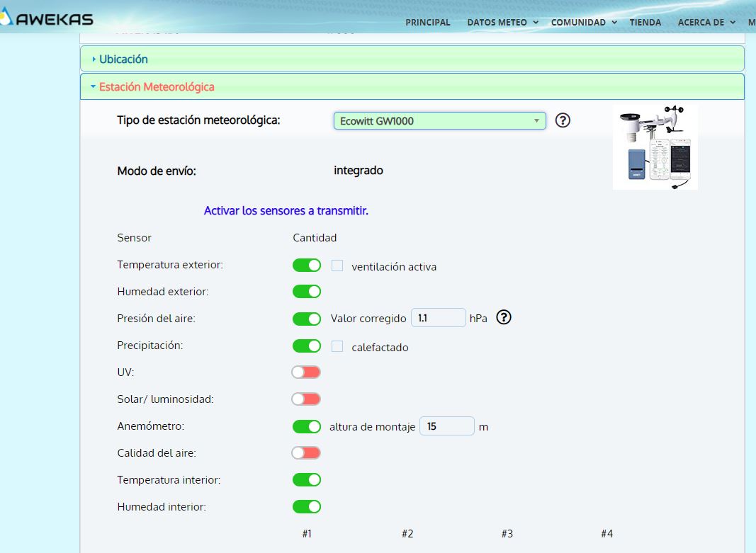
Task: Click altura de montaje input field
Action: (x=447, y=426)
